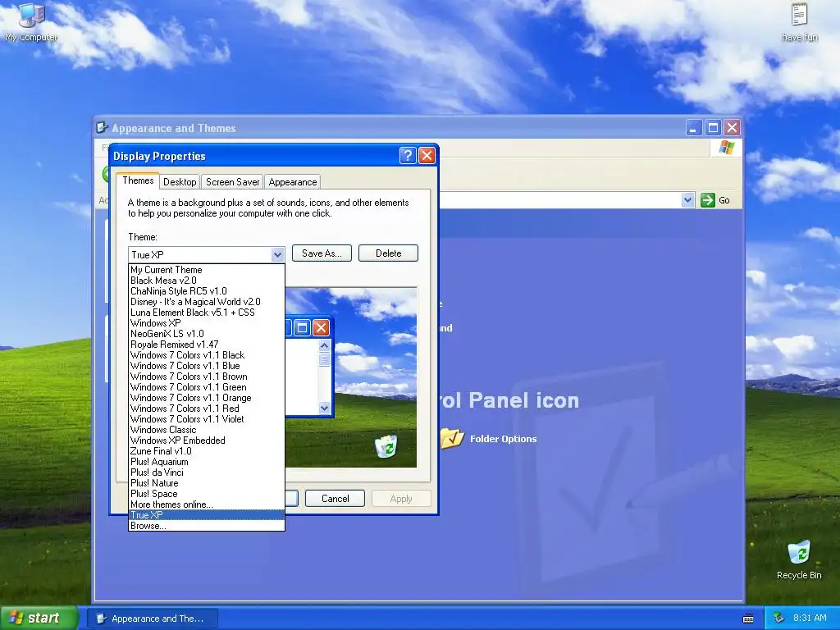
Task: Click the preview window scrollbar up arrow
Action: (x=324, y=345)
